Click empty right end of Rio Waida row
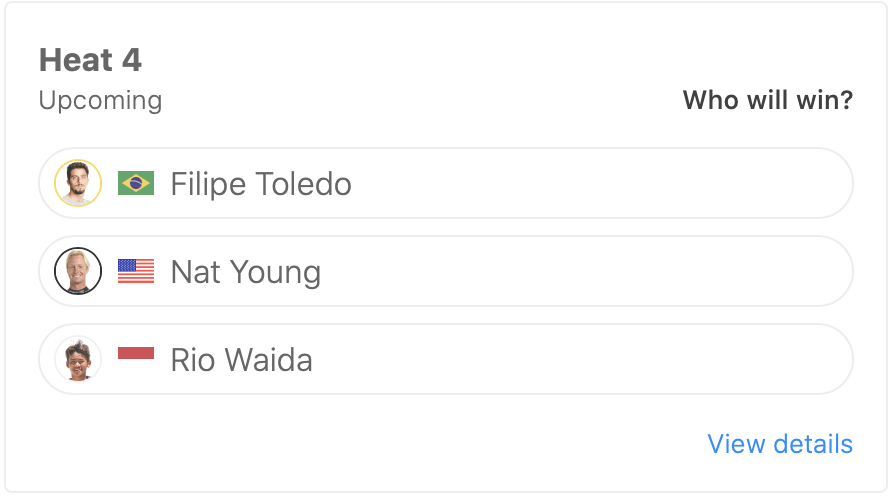Image resolution: width=894 pixels, height=496 pixels. coord(780,359)
